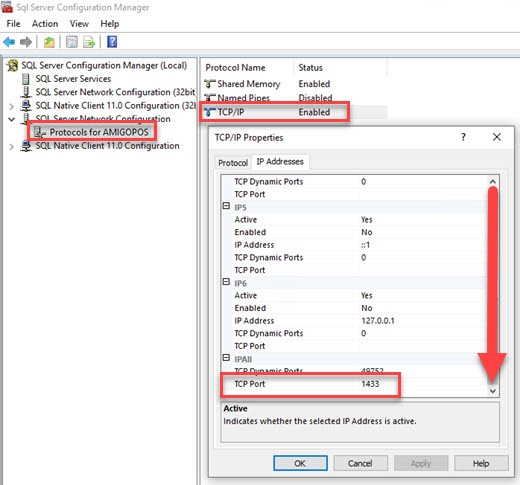
Task: Collapse the SQL Server Network Configuration node
Action: tap(11, 119)
